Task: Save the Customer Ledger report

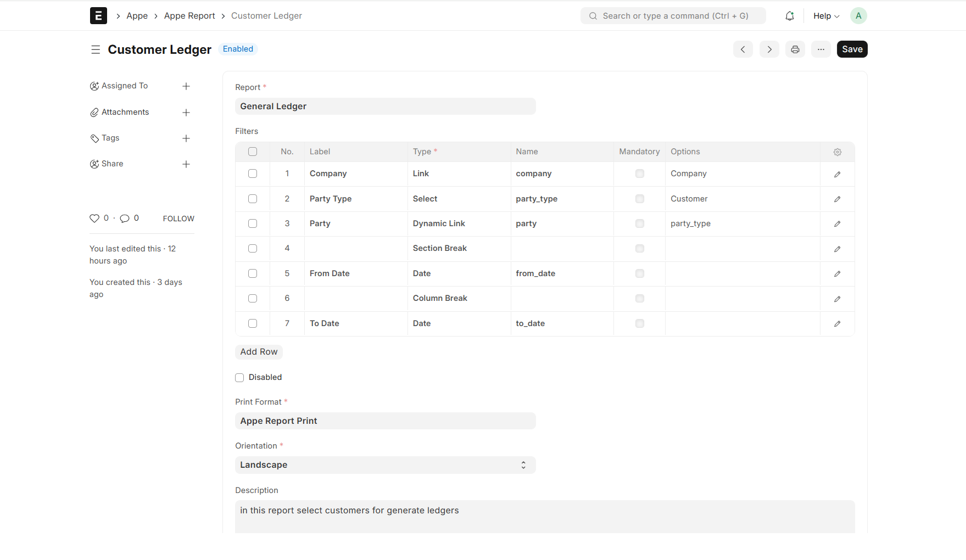Action: [x=852, y=49]
